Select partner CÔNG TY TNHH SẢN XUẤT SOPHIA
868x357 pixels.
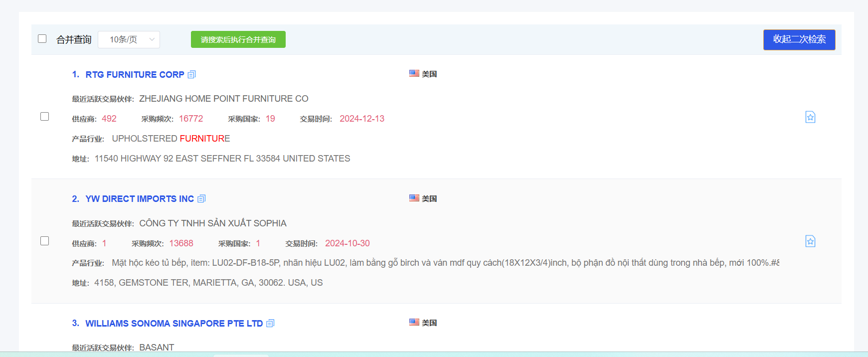click(x=213, y=223)
